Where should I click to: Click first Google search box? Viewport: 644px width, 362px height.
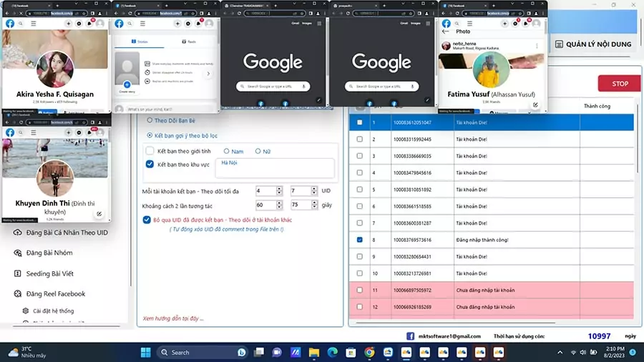[273, 86]
